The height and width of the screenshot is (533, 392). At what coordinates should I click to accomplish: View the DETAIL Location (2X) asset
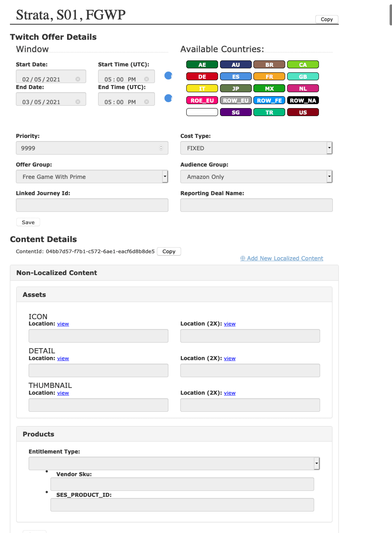pyautogui.click(x=230, y=358)
